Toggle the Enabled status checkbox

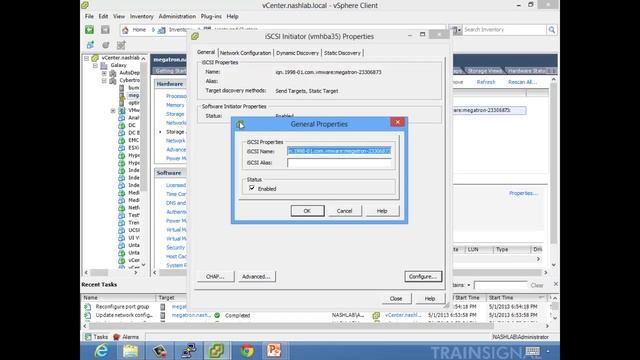tap(252, 188)
